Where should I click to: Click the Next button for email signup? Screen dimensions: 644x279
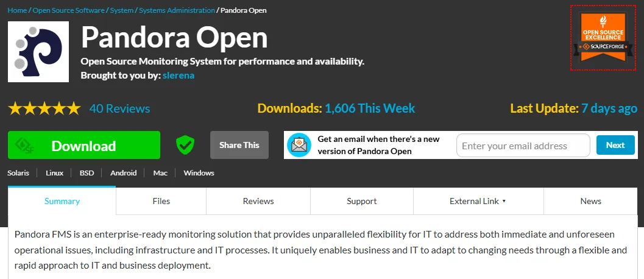[615, 145]
